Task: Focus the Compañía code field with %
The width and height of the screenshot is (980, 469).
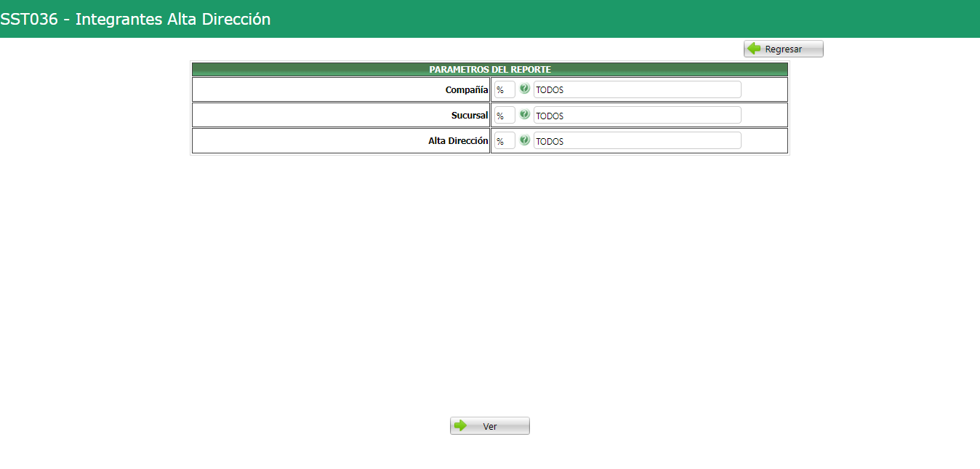Action: 505,89
